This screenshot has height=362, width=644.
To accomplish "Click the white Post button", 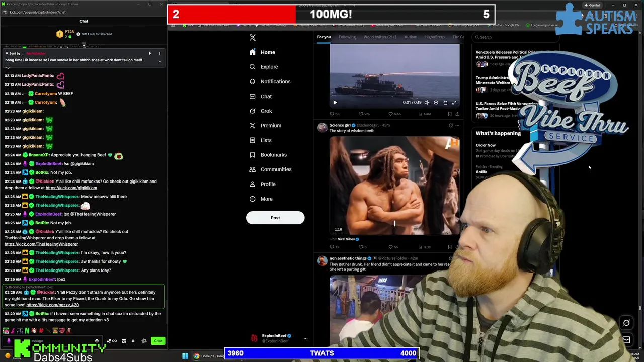I will [275, 218].
